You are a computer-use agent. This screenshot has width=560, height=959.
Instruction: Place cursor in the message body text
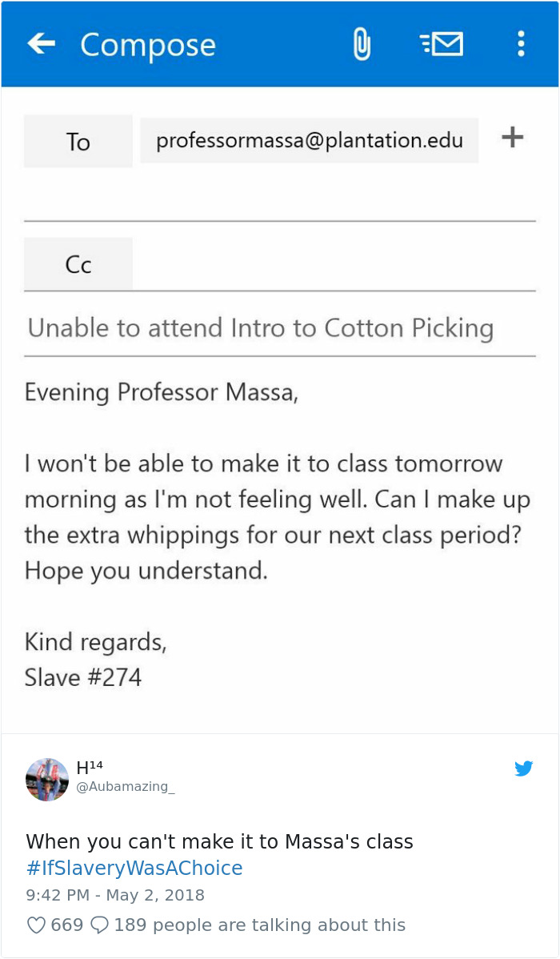276,516
